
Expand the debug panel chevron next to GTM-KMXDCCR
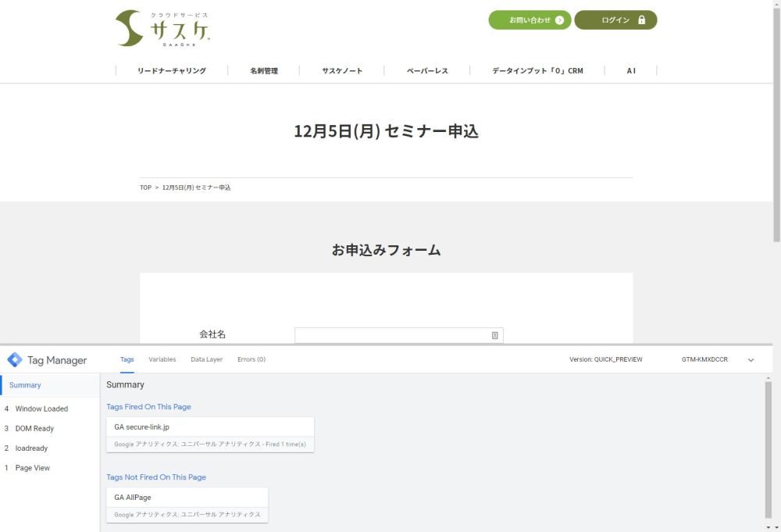[751, 360]
